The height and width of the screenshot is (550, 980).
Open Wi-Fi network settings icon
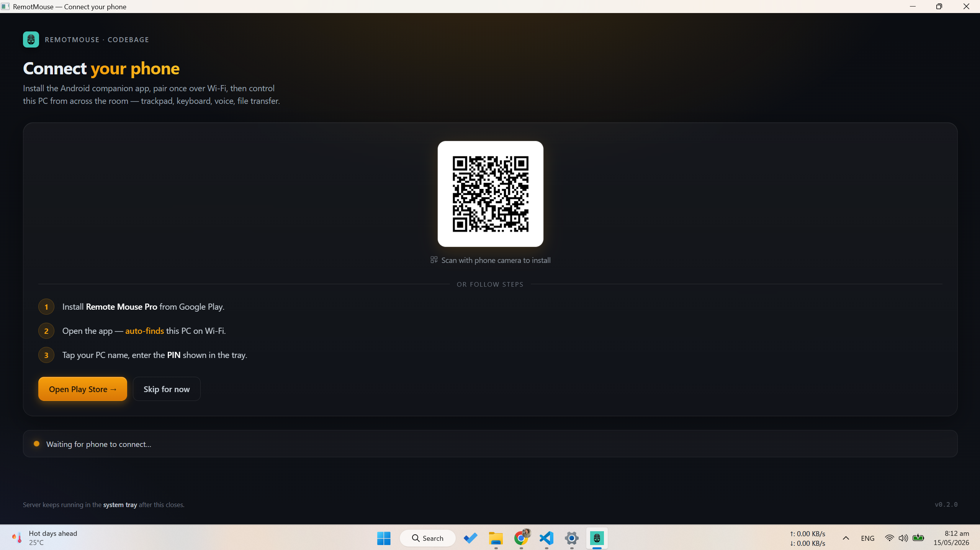(889, 538)
